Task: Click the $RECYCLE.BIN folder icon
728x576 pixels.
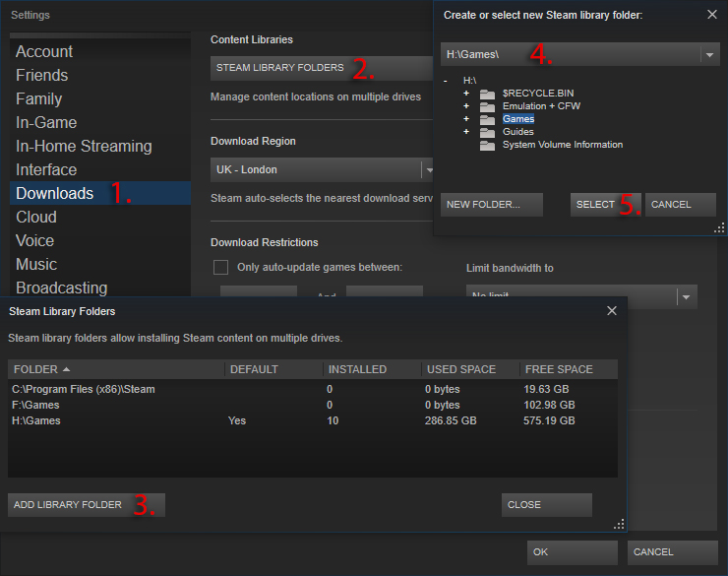Action: 487,95
